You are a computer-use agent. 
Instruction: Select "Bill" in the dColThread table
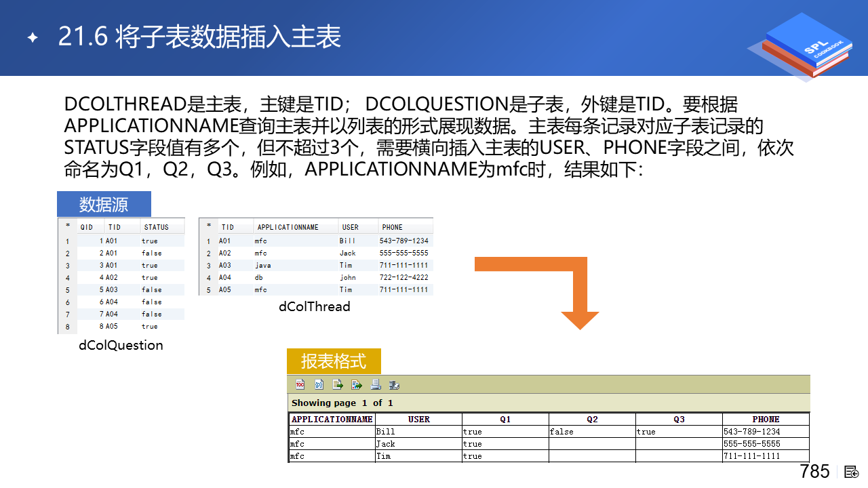pos(347,241)
